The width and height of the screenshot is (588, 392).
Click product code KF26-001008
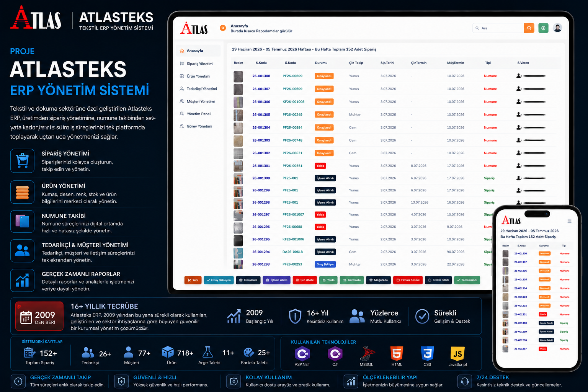[293, 102]
